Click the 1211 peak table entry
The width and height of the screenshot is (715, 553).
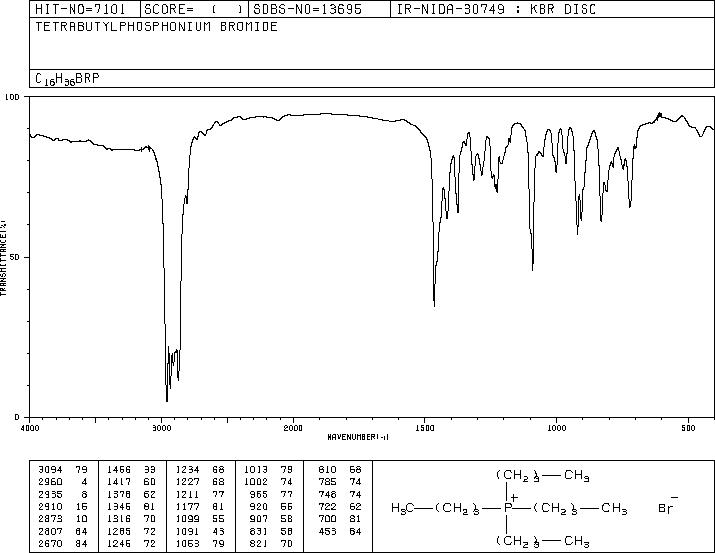click(200, 494)
